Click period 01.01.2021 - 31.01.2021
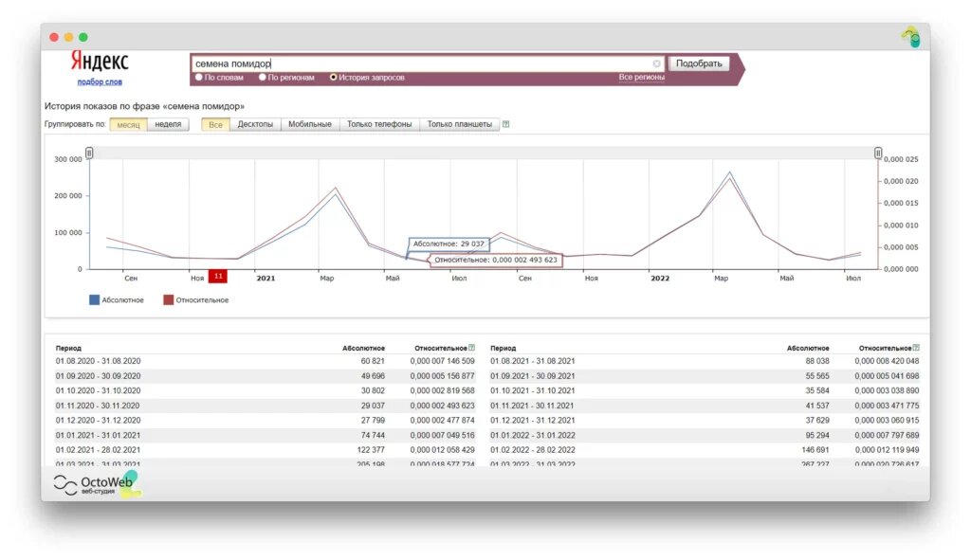Screen dimensions: 971x560 click(x=98, y=436)
